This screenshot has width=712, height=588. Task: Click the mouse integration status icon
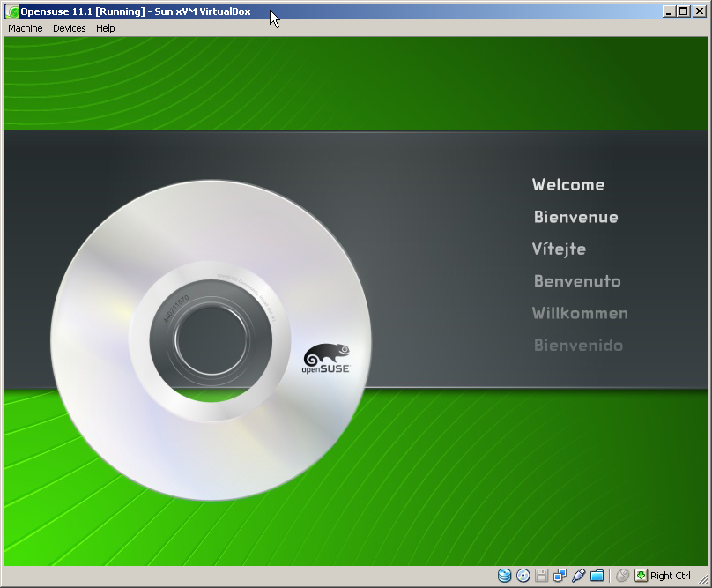622,576
